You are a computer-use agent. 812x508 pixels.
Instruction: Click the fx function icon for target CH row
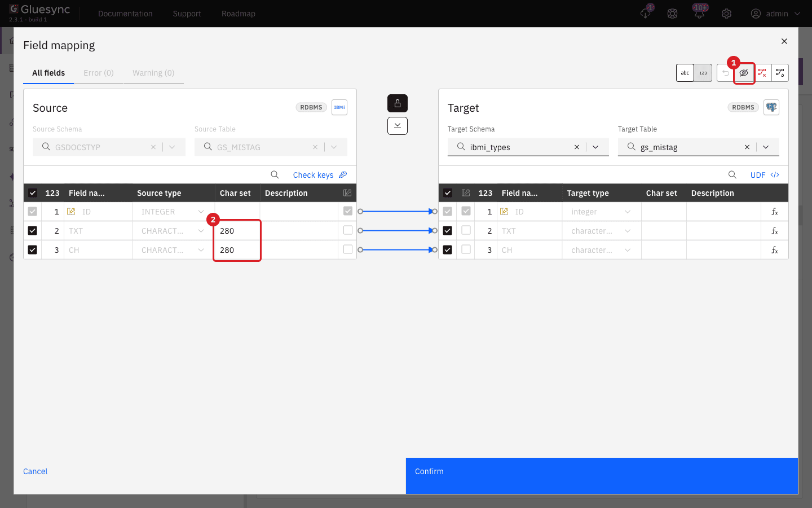(775, 250)
